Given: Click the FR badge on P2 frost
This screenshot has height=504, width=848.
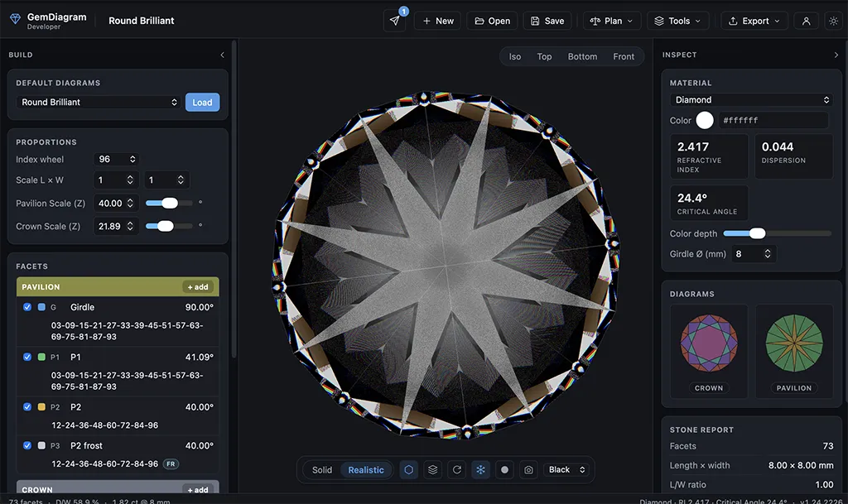Looking at the screenshot, I should [x=171, y=464].
